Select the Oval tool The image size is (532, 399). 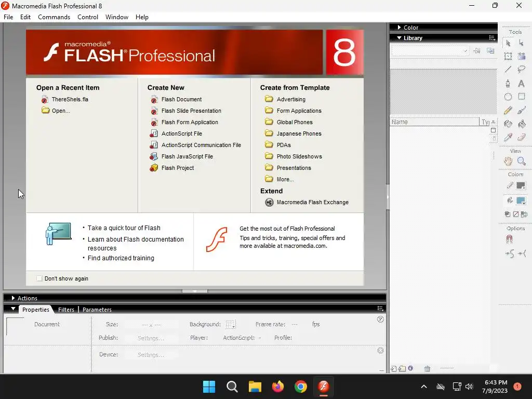pos(508,97)
